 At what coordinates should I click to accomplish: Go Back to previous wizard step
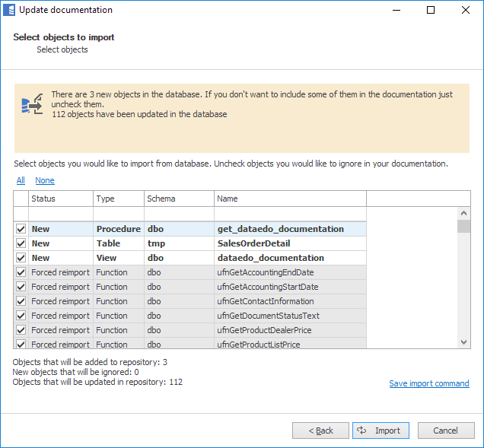[320, 431]
